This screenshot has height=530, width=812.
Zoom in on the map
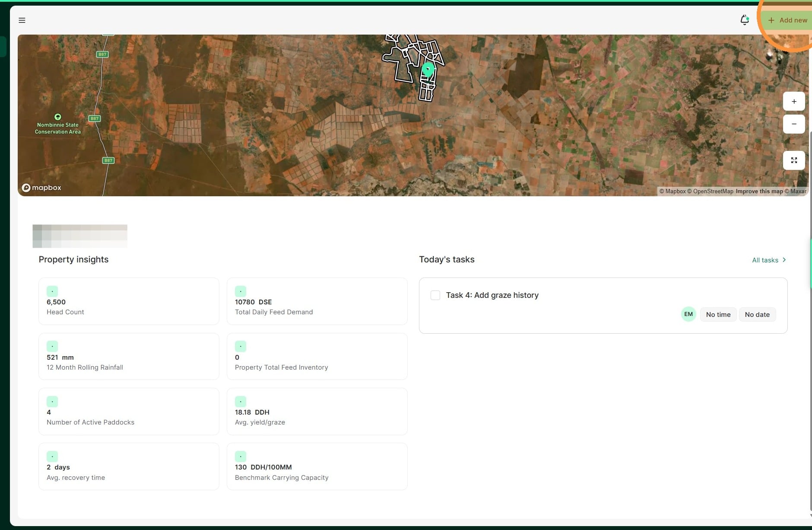pyautogui.click(x=793, y=102)
